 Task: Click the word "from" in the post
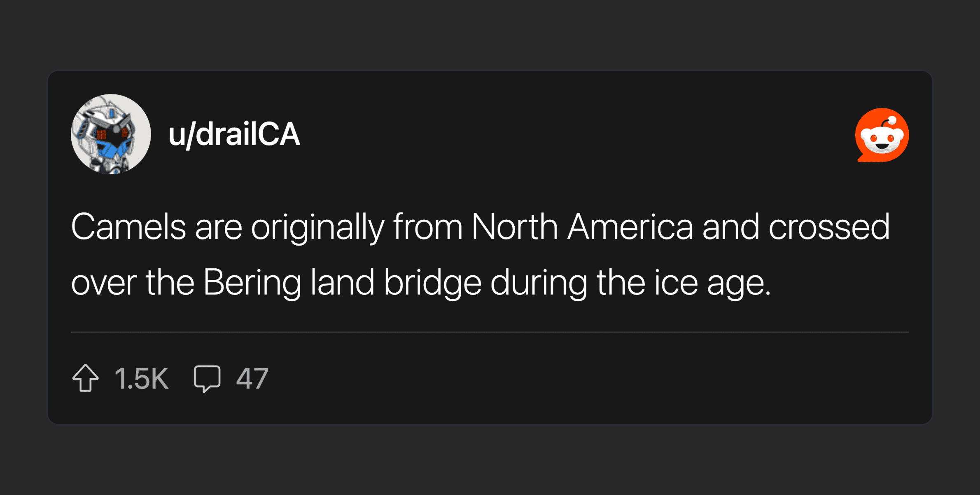click(x=428, y=227)
